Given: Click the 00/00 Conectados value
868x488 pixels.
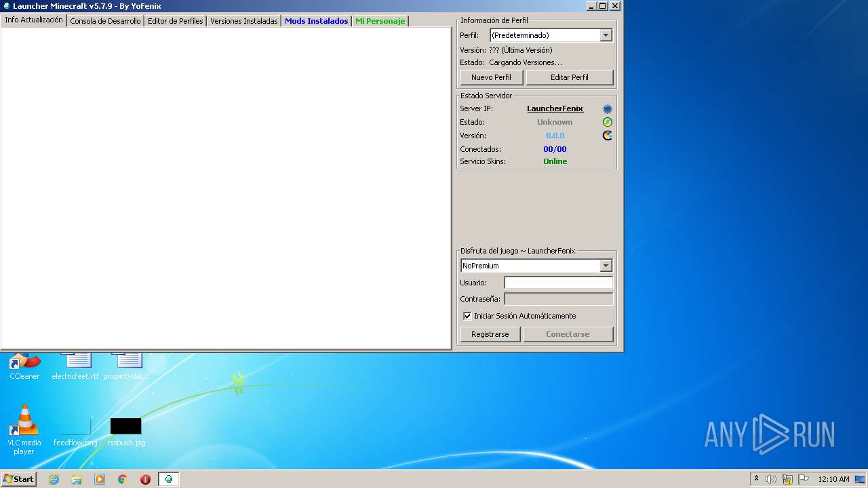Looking at the screenshot, I should pos(555,149).
